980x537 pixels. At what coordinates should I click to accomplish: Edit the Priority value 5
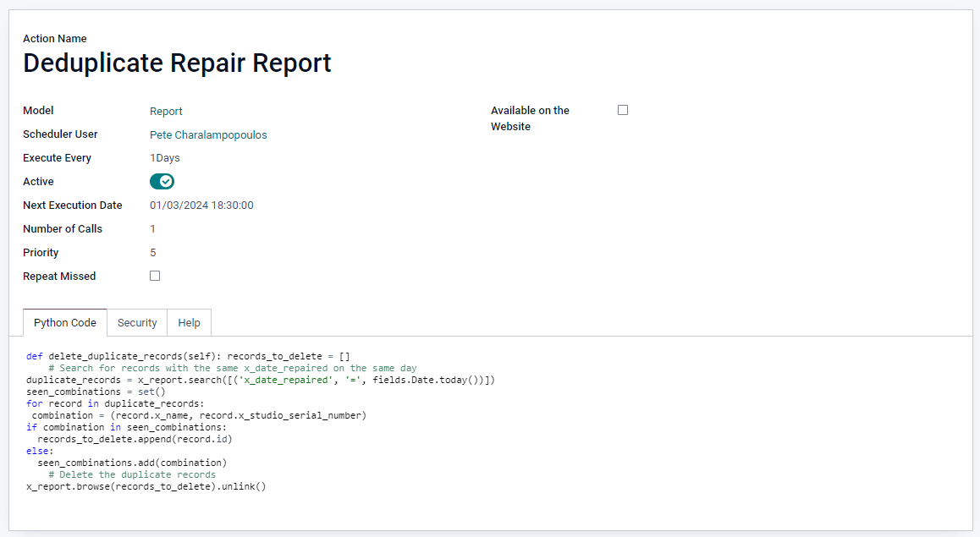[153, 253]
